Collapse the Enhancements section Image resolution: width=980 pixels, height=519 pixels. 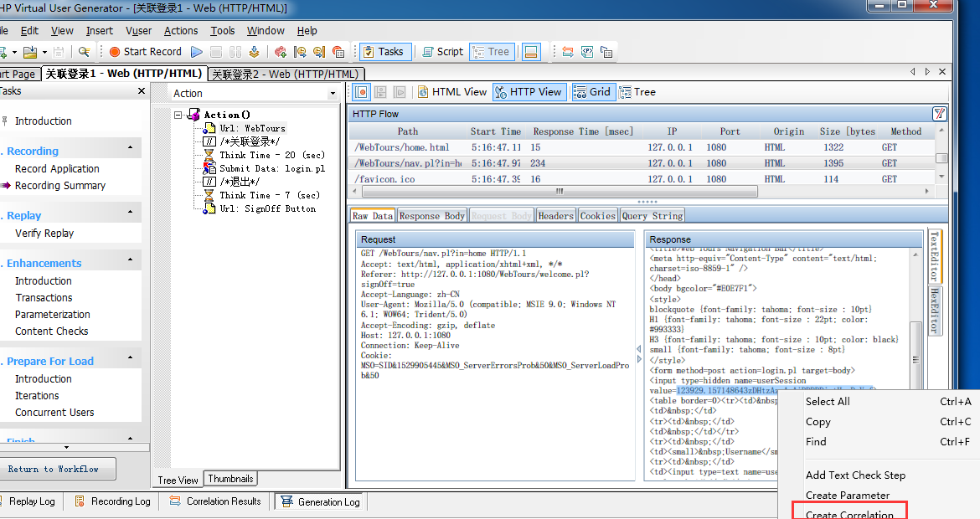tap(130, 259)
